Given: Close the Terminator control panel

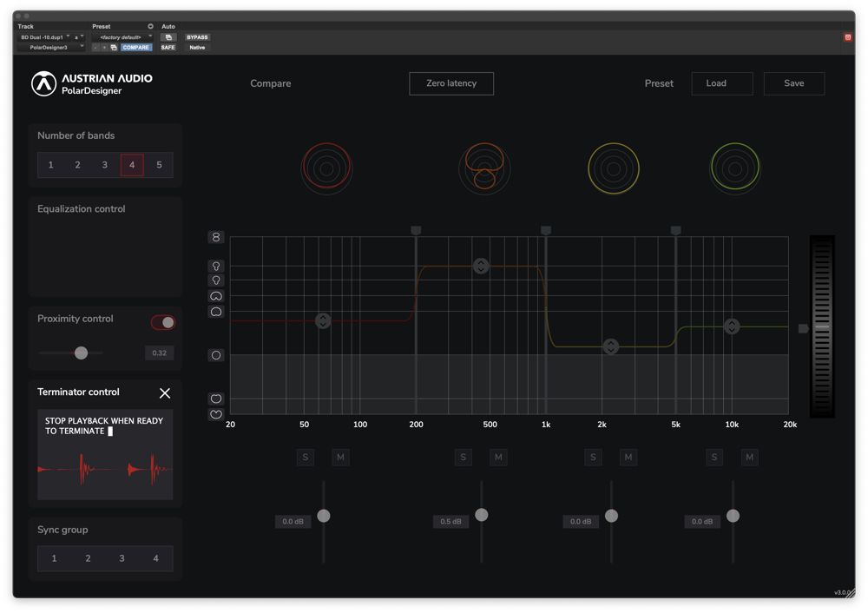Looking at the screenshot, I should tap(165, 393).
